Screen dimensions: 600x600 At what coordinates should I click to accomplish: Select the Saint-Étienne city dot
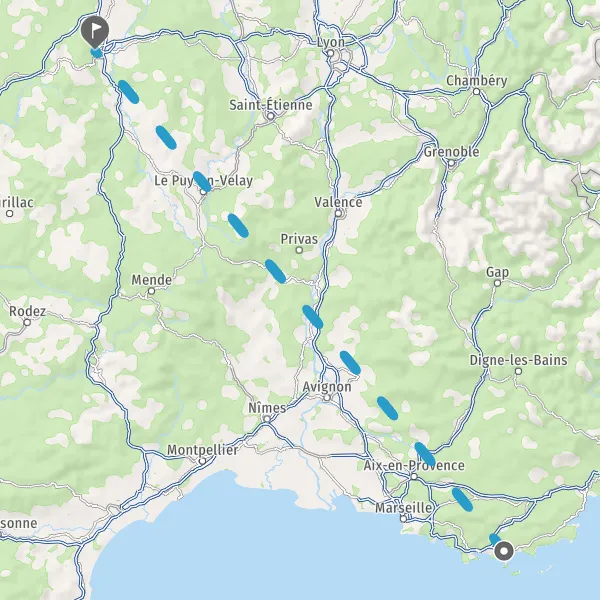tap(271, 116)
